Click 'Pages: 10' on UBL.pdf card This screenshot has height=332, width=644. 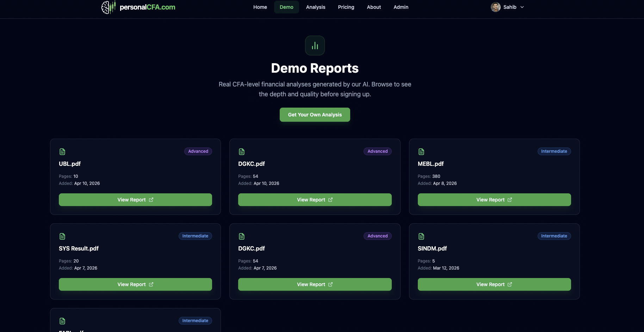coord(68,176)
